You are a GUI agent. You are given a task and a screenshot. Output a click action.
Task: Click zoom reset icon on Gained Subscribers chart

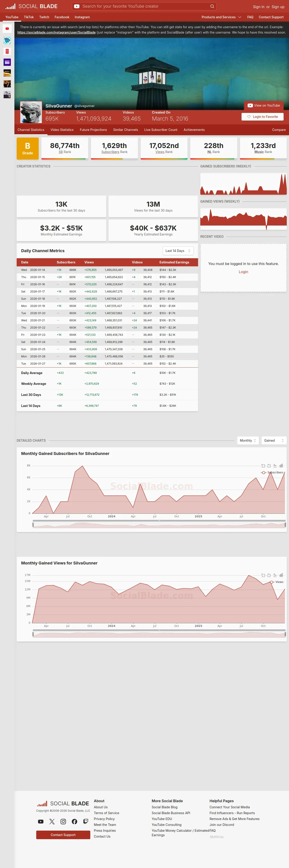(269, 466)
